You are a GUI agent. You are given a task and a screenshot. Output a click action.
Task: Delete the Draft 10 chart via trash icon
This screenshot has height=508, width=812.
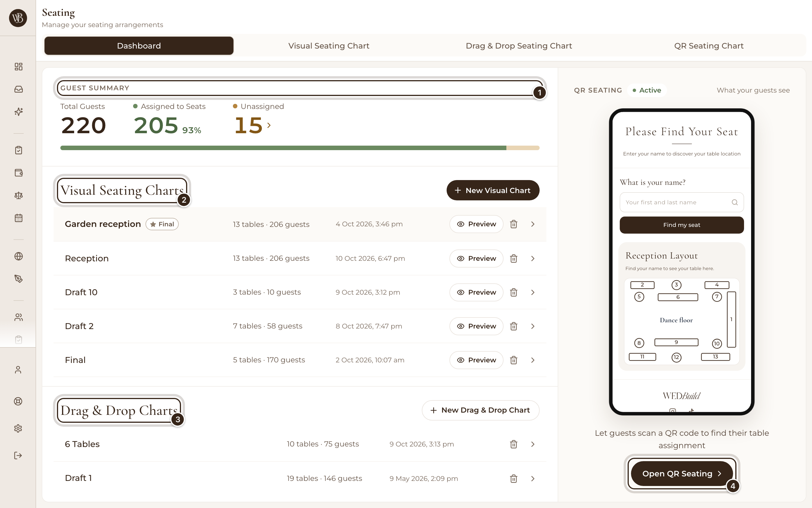[513, 292]
